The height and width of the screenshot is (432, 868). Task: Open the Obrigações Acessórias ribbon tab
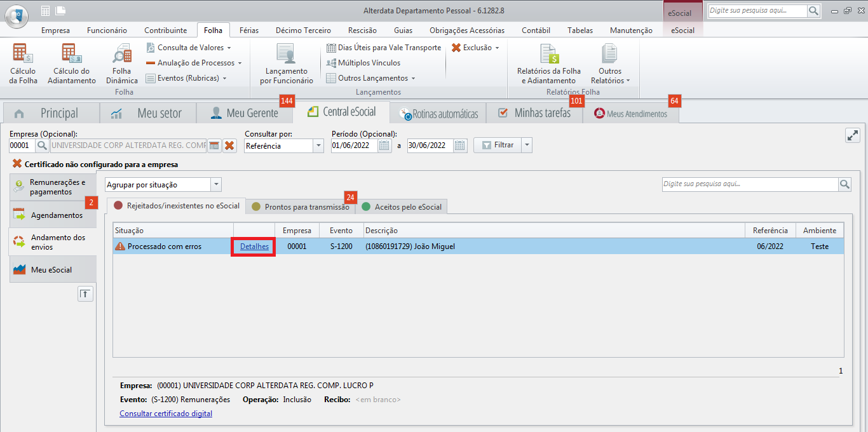pos(467,30)
